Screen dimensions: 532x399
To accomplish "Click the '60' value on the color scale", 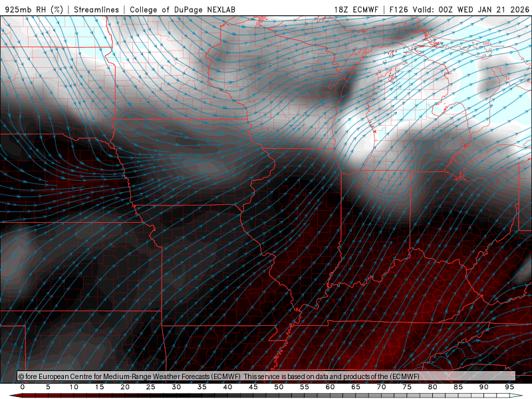I will (x=330, y=387).
